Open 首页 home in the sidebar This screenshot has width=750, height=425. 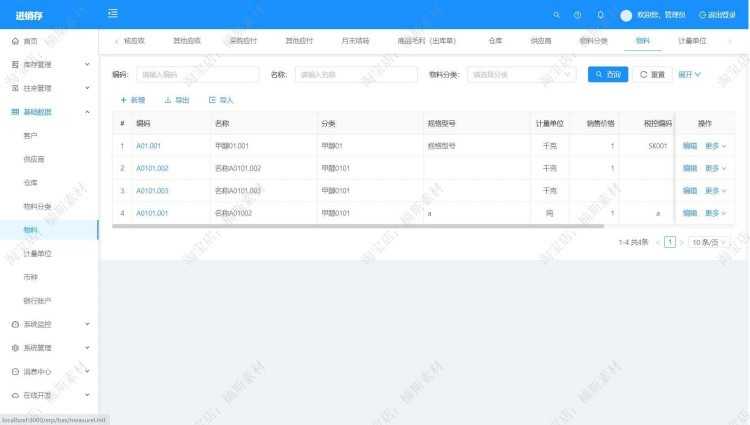[31, 41]
